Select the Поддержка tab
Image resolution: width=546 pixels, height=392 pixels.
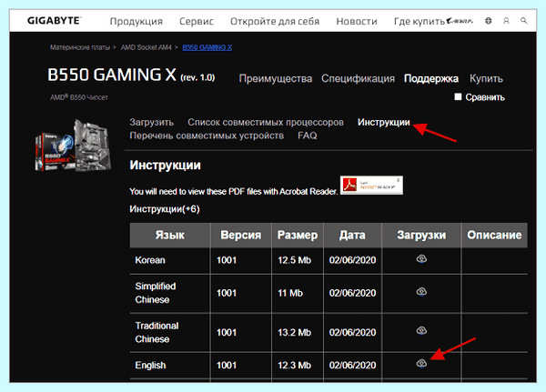(x=431, y=79)
